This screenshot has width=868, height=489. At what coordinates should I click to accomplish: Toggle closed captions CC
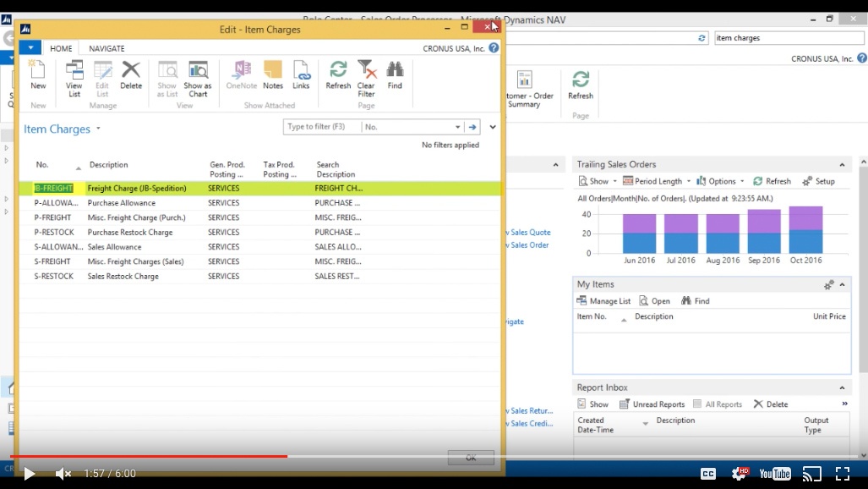(x=708, y=474)
